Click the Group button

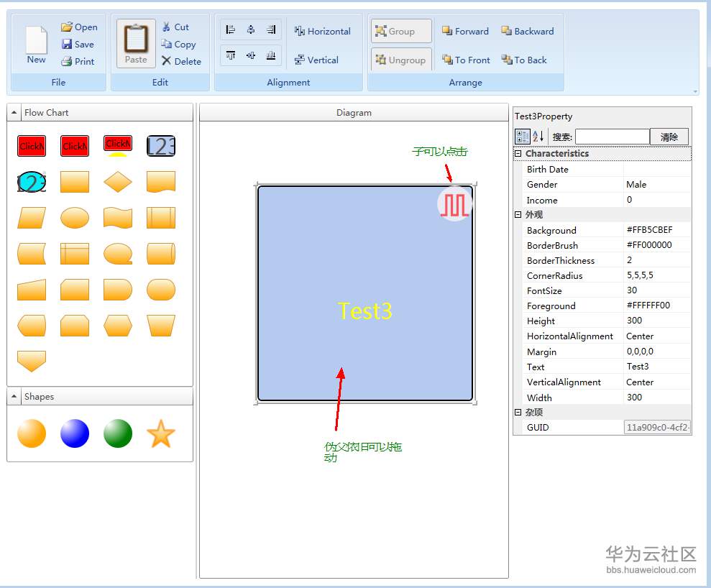pos(401,32)
